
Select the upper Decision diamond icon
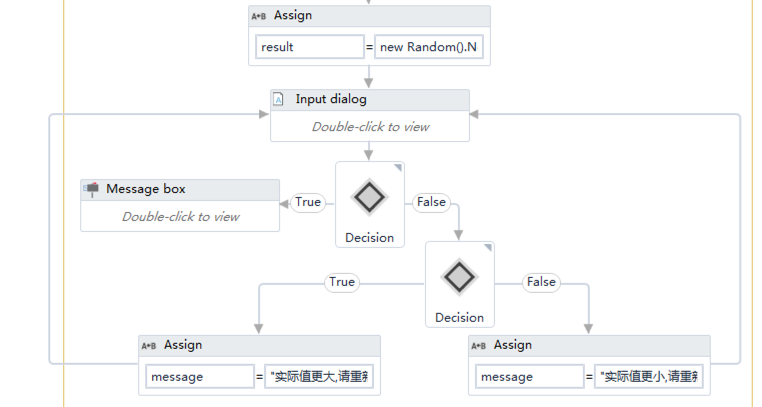[370, 197]
